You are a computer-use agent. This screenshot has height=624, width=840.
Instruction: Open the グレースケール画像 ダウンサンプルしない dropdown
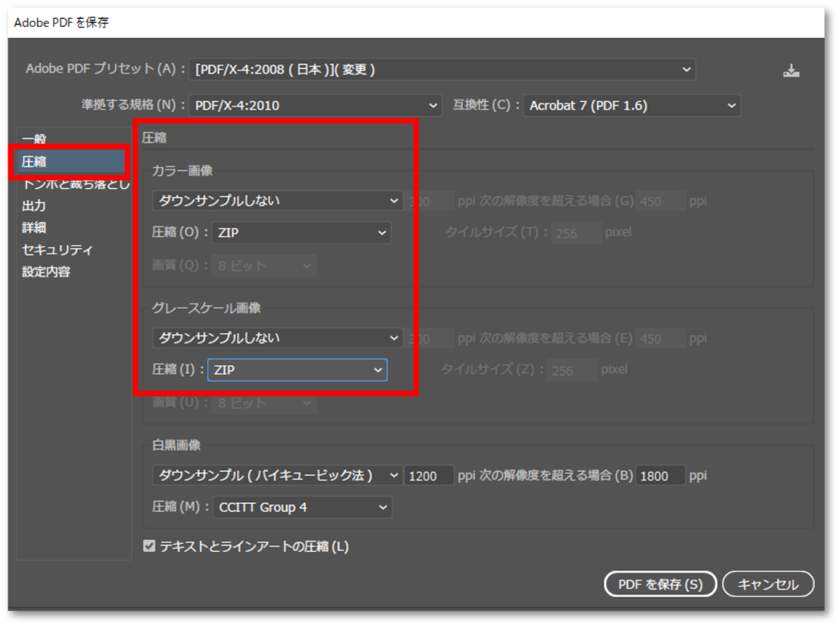[x=277, y=338]
